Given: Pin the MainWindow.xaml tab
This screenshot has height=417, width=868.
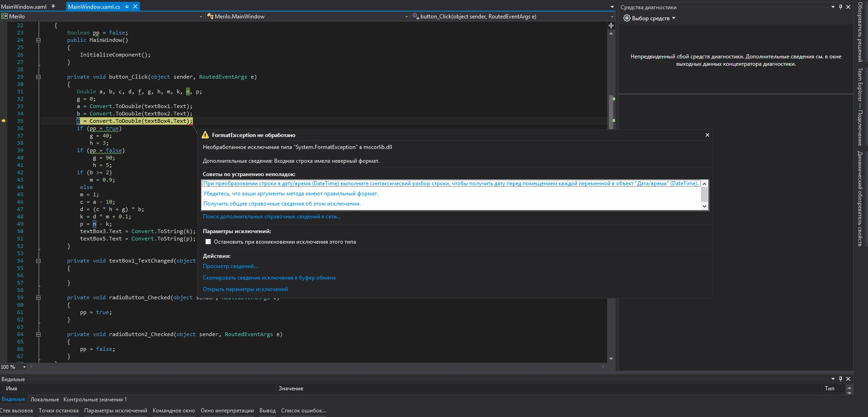Looking at the screenshot, I should pos(53,6).
